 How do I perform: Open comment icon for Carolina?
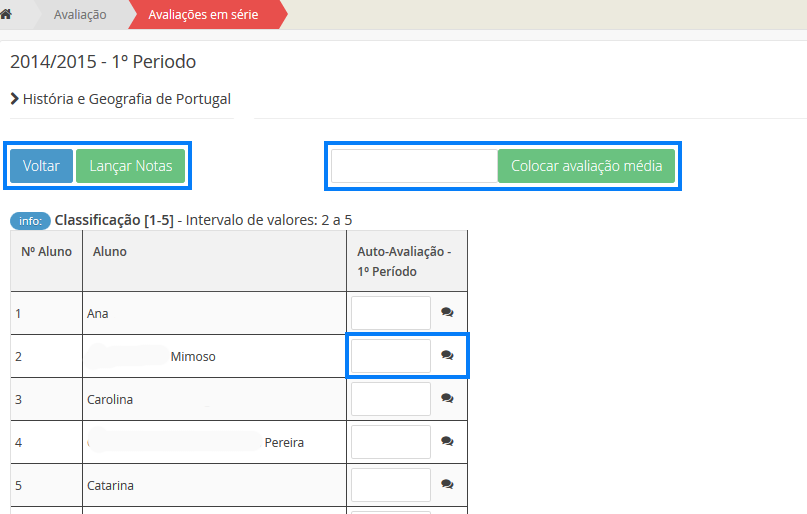[x=447, y=399]
